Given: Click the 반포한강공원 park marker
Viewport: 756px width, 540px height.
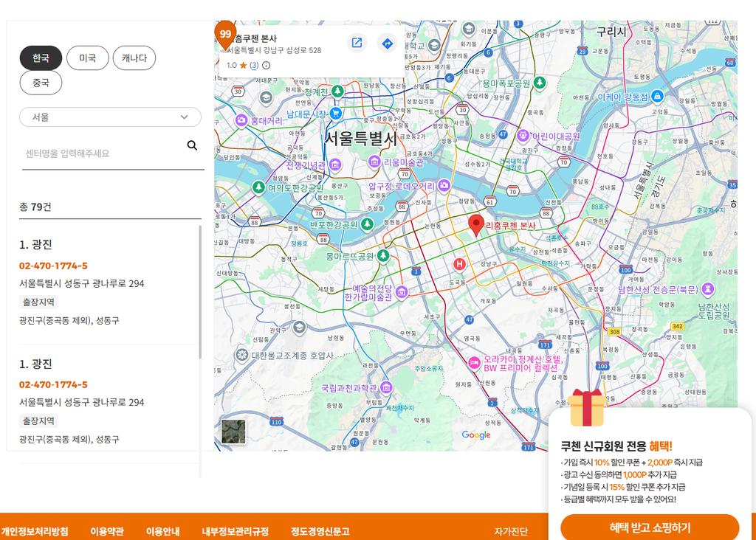Looking at the screenshot, I should pyautogui.click(x=368, y=224).
